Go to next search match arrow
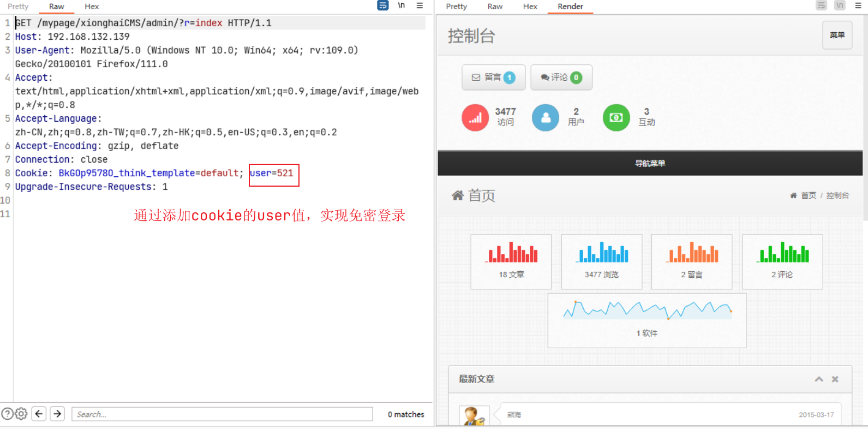This screenshot has width=868, height=429. [x=57, y=414]
